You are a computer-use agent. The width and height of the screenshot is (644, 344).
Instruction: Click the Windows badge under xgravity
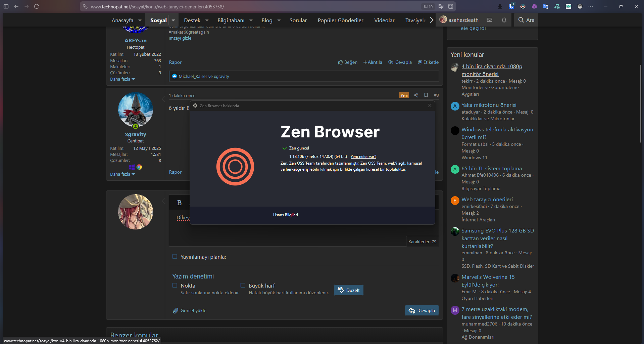tap(132, 167)
